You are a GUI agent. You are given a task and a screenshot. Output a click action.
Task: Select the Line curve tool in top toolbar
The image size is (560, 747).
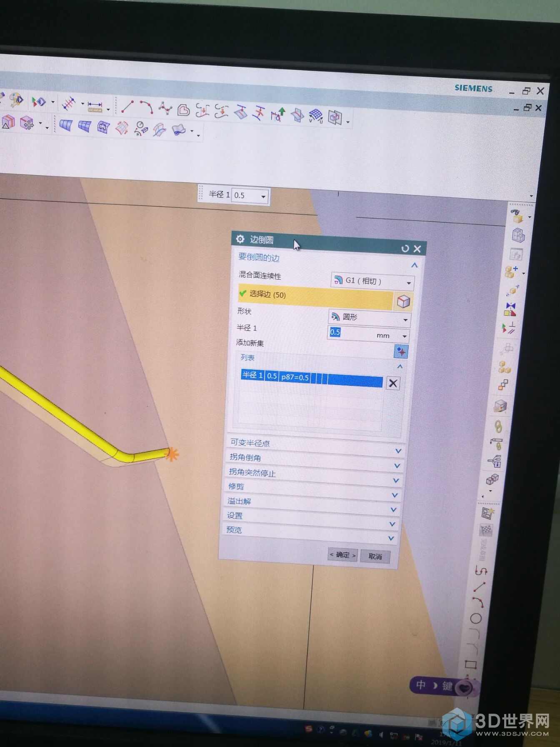coord(127,106)
